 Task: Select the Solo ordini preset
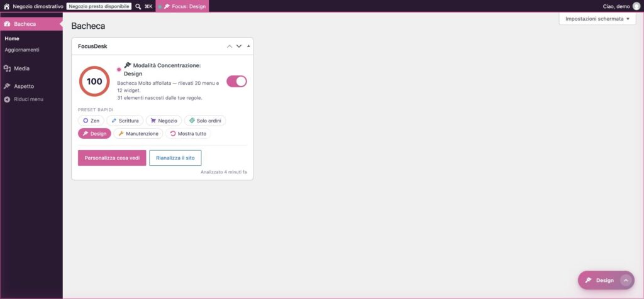click(205, 121)
